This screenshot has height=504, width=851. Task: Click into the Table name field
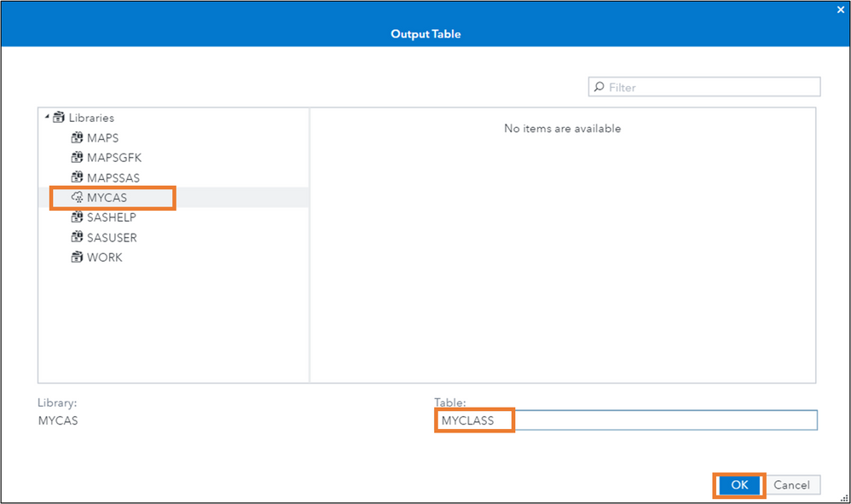point(665,420)
